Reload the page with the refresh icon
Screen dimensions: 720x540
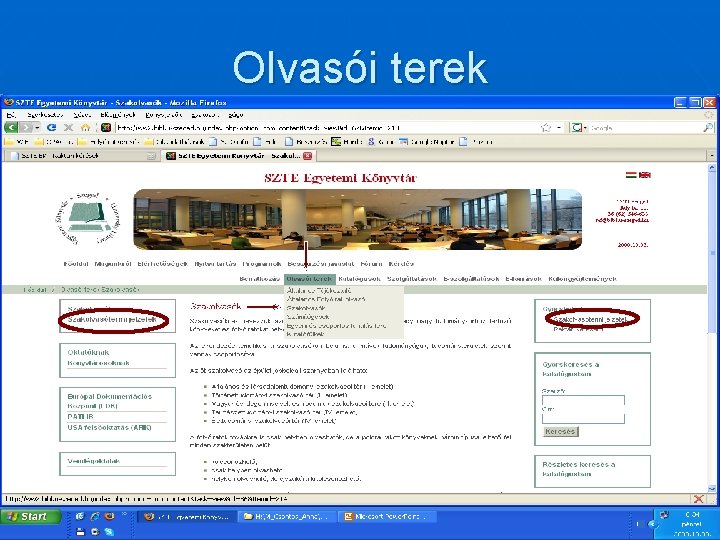click(52, 127)
